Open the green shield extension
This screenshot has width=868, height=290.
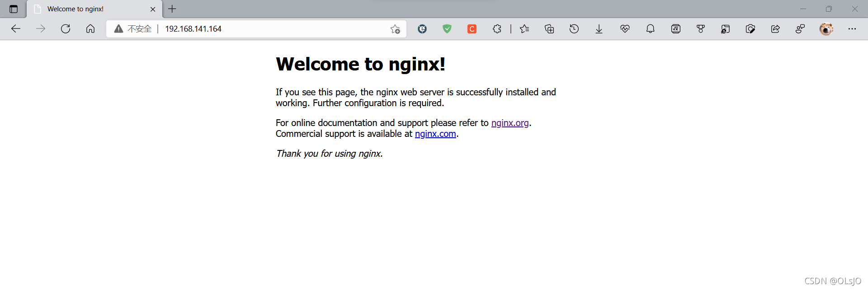(447, 29)
